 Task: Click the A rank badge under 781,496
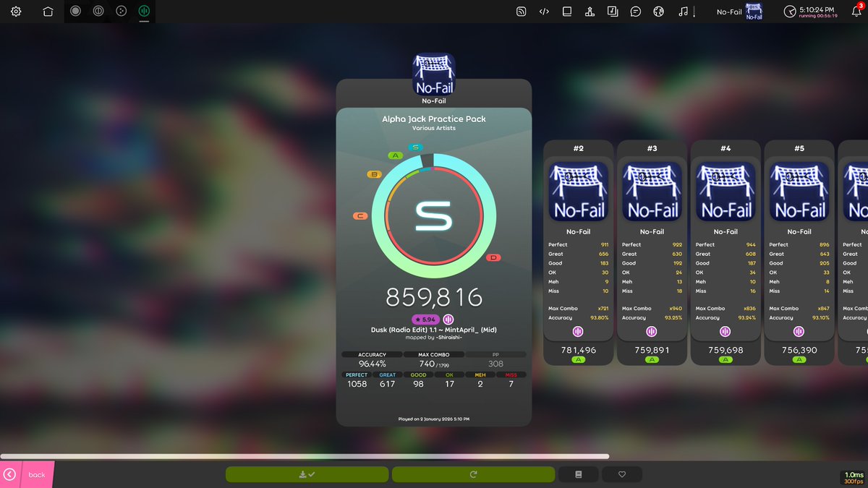coord(578,359)
